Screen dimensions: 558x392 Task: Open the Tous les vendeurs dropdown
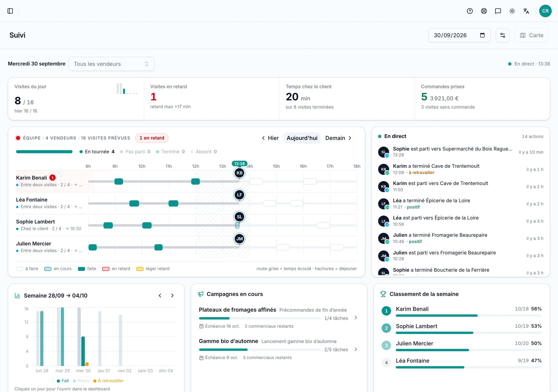tap(111, 64)
